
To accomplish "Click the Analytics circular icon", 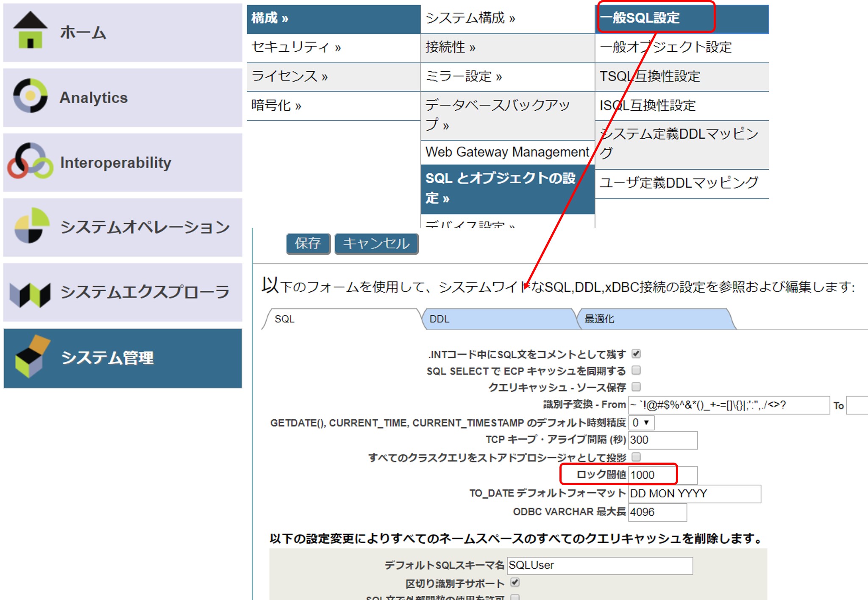I will (30, 96).
